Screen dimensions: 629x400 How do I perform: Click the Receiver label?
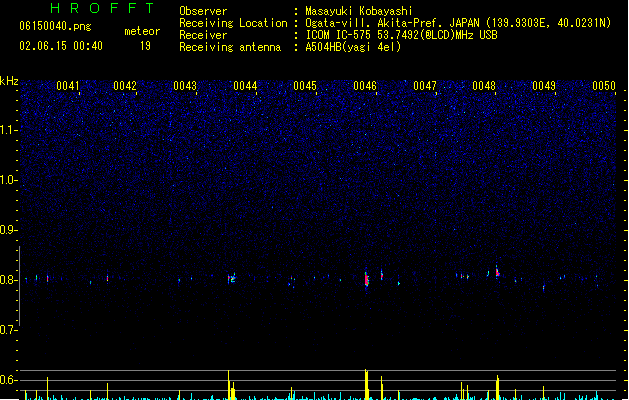(203, 35)
